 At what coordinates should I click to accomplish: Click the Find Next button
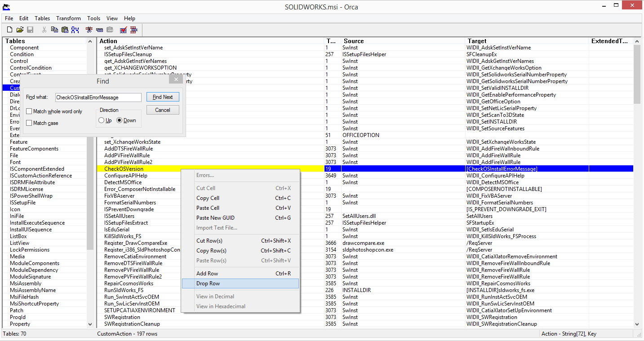[163, 97]
